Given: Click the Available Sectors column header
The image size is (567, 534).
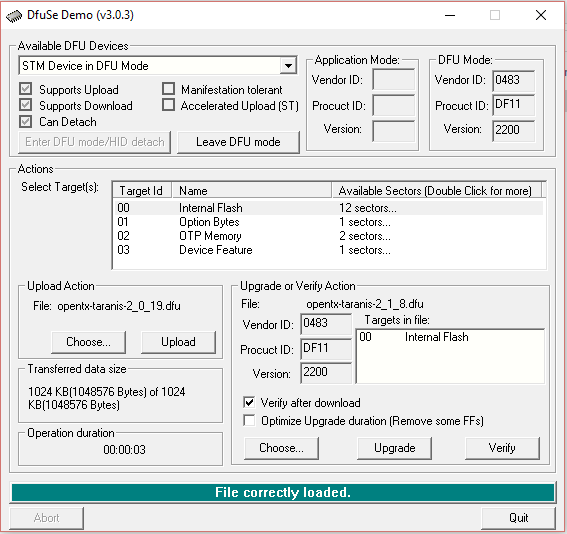Looking at the screenshot, I should [436, 191].
